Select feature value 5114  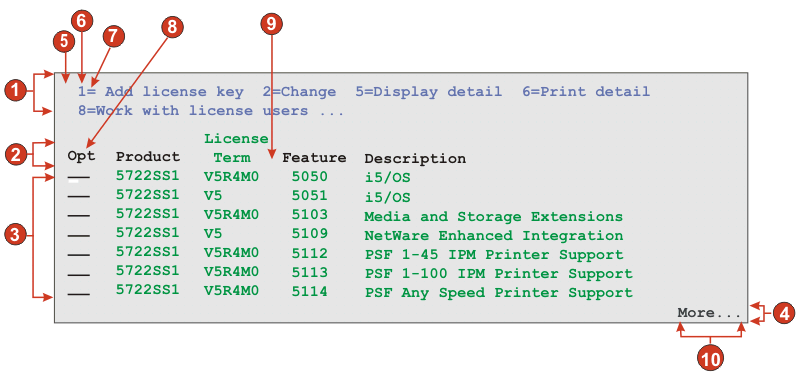[310, 292]
